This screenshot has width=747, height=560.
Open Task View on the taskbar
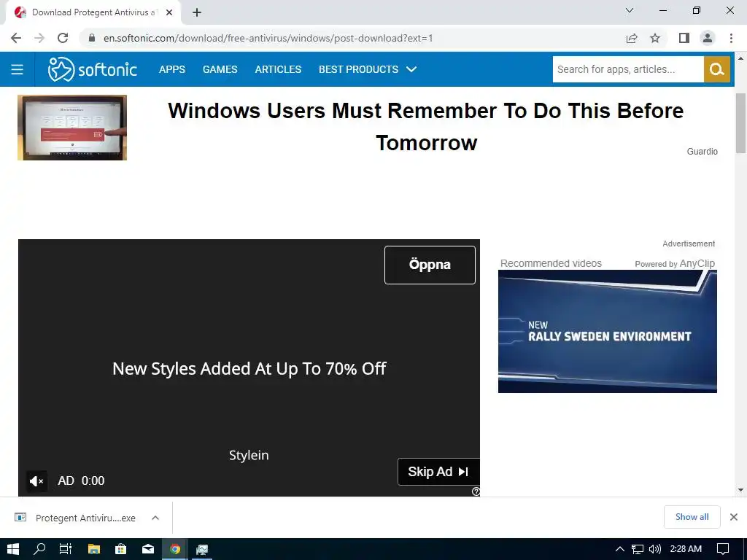click(66, 549)
